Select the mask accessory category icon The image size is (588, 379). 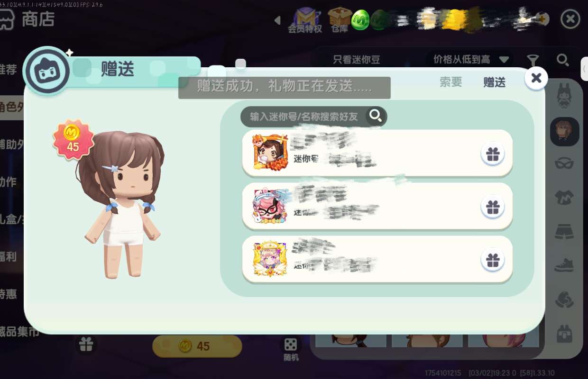pyautogui.click(x=564, y=163)
